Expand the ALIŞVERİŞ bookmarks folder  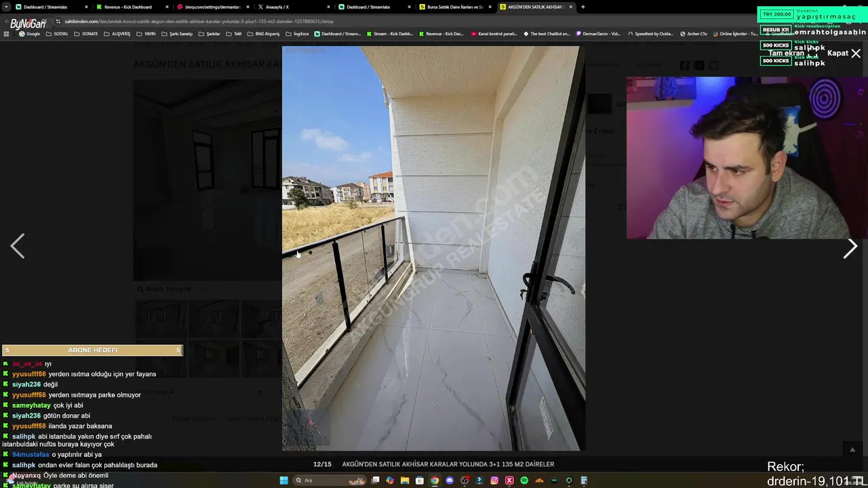tap(117, 34)
